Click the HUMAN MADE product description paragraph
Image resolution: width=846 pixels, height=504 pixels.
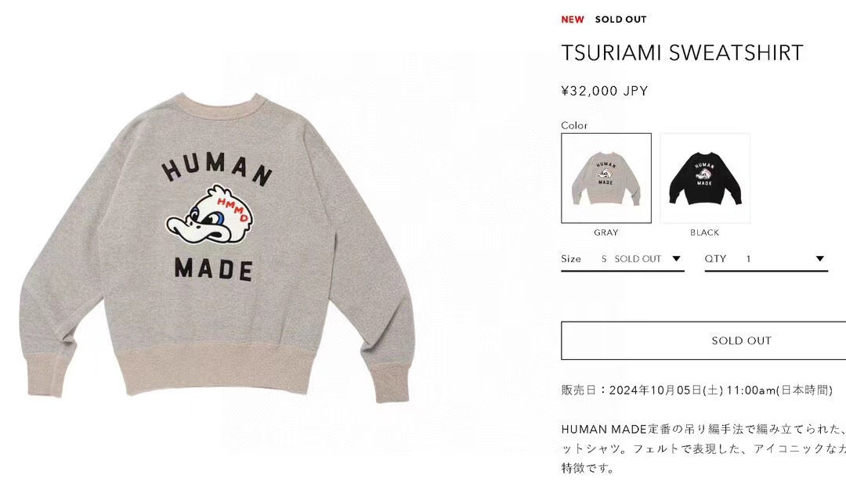[703, 448]
